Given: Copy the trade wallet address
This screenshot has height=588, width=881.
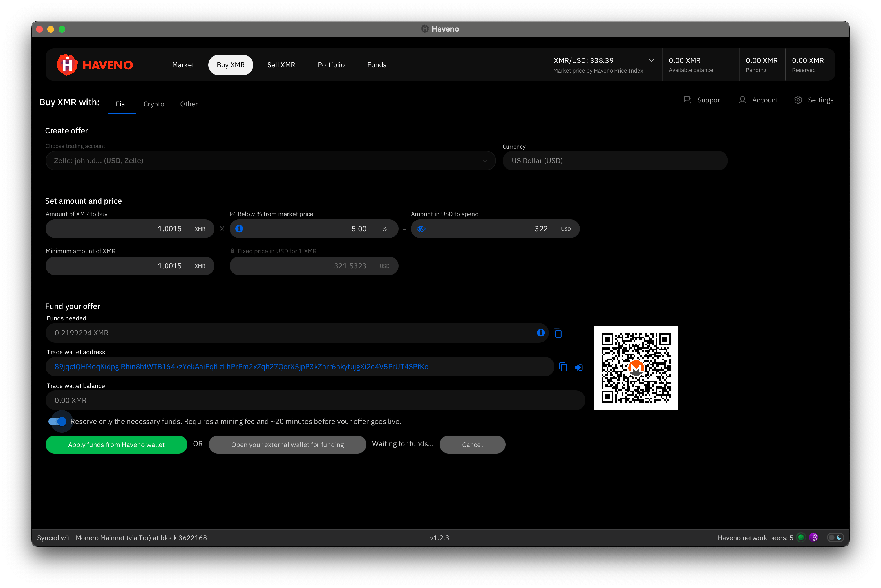Looking at the screenshot, I should [x=563, y=367].
